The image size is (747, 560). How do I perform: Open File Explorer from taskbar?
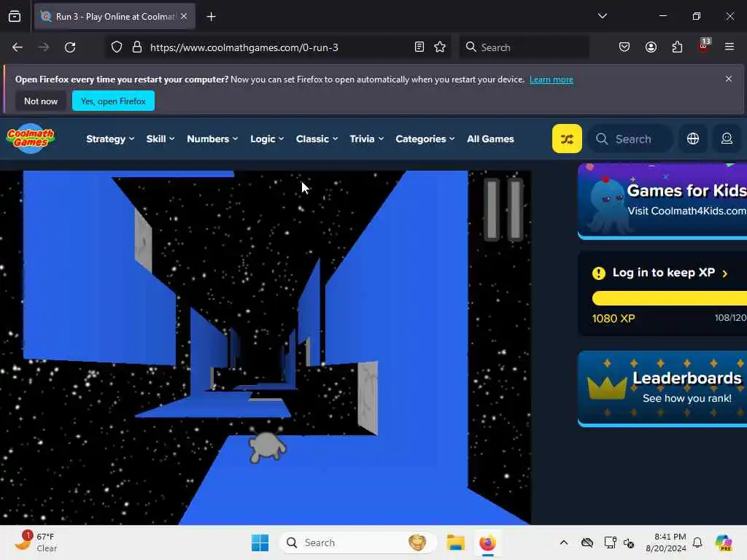(455, 542)
